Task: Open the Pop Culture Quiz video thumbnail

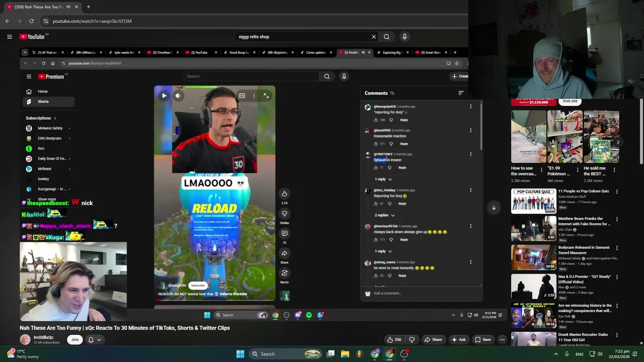Action: [534, 201]
